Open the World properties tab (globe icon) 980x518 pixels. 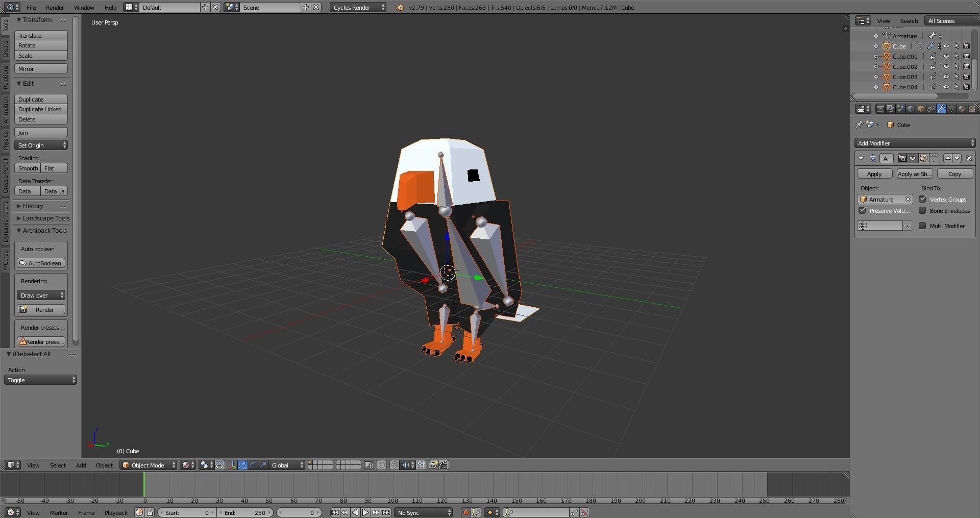click(911, 109)
